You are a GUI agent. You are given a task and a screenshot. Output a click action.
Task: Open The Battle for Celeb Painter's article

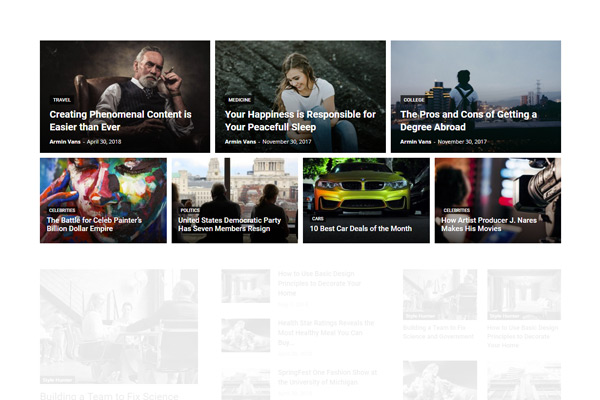click(x=94, y=224)
